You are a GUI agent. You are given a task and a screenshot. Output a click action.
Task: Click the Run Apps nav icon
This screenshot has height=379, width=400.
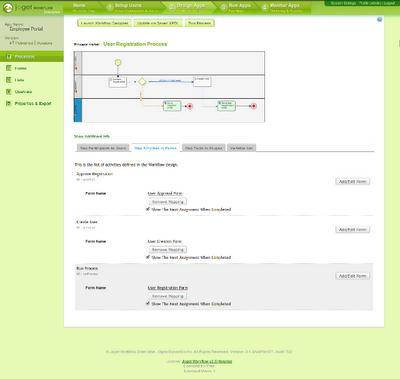point(224,7)
